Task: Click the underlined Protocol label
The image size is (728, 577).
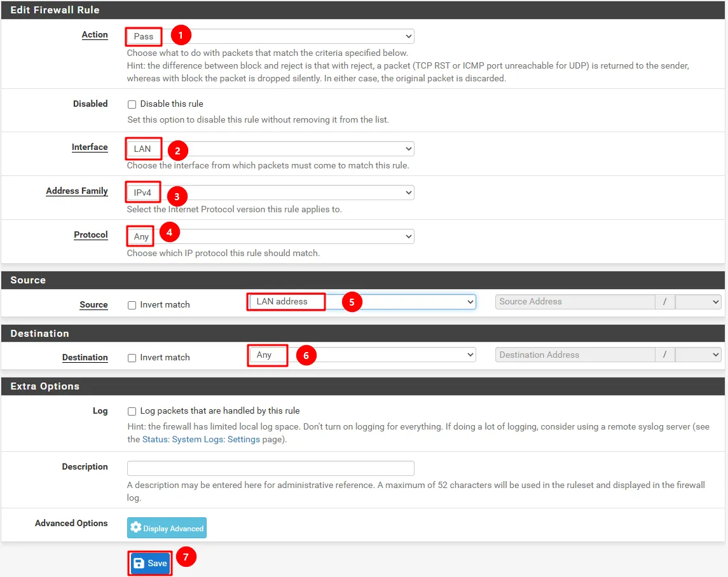Action: (90, 235)
